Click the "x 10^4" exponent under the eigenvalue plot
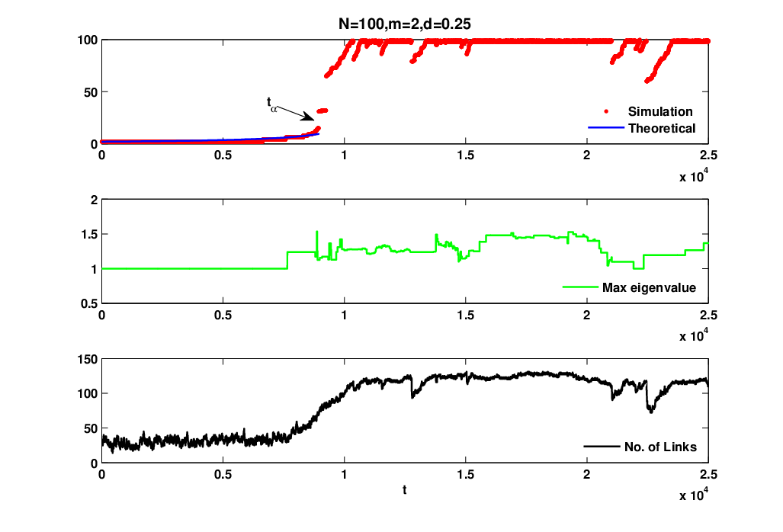Screen dimensions: 783x532 tap(694, 335)
